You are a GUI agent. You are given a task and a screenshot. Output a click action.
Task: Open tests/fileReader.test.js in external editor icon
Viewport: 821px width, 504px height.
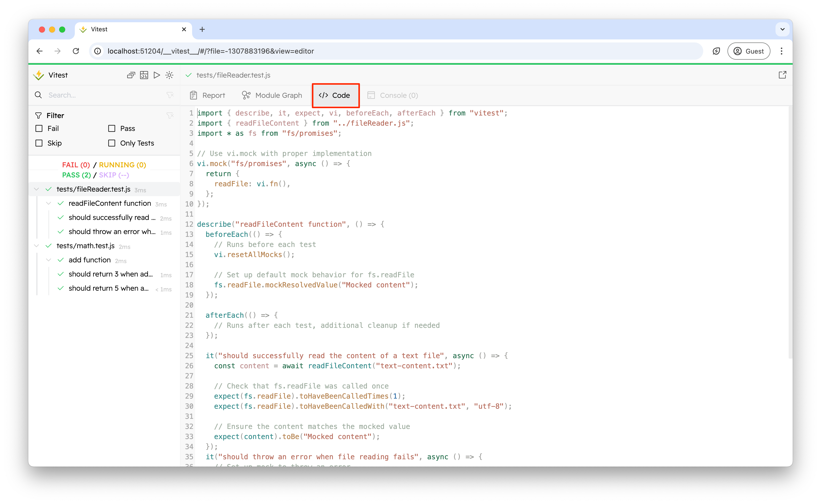pyautogui.click(x=783, y=75)
